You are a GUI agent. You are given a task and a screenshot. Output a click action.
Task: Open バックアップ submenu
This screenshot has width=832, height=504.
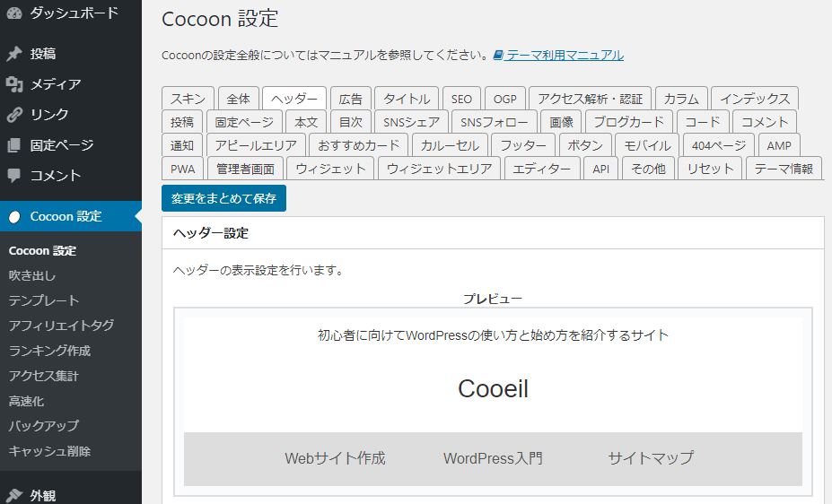click(43, 426)
